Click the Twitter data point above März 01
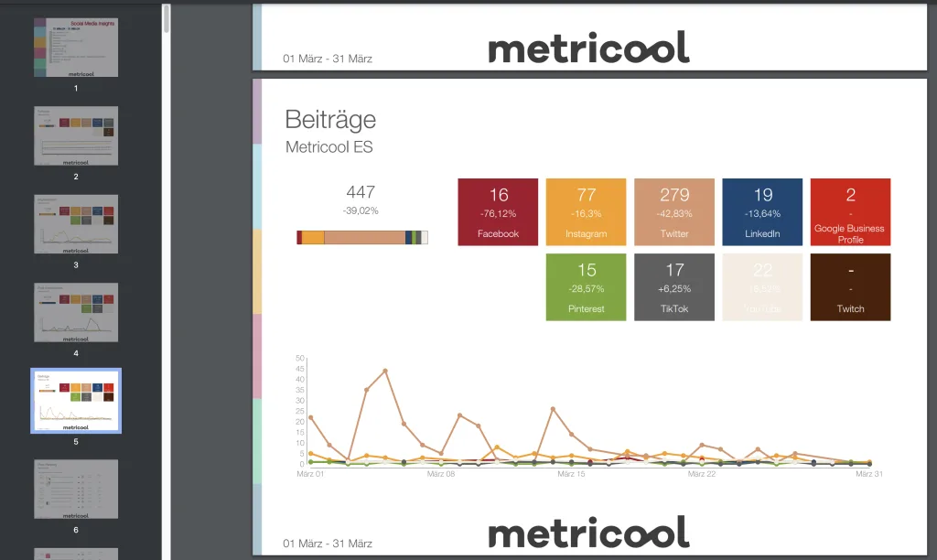This screenshot has width=937, height=560. point(311,417)
